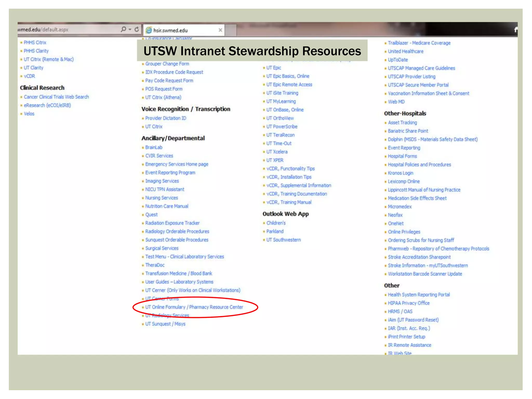Open CVIR Services link
Image resolution: width=532 pixels, height=399 pixels.
point(159,156)
